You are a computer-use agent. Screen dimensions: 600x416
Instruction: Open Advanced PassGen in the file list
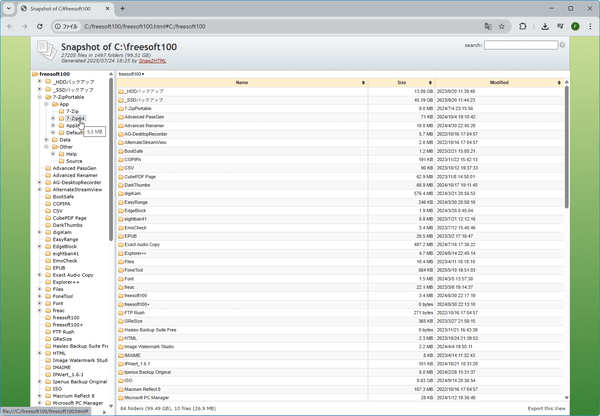click(x=144, y=117)
